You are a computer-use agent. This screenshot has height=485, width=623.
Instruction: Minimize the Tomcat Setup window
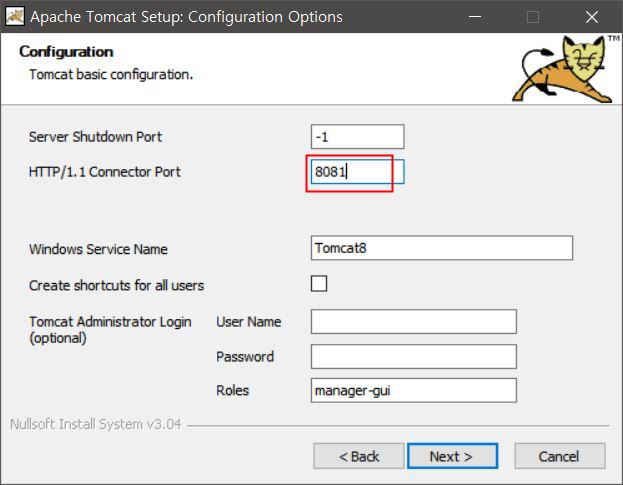(475, 17)
